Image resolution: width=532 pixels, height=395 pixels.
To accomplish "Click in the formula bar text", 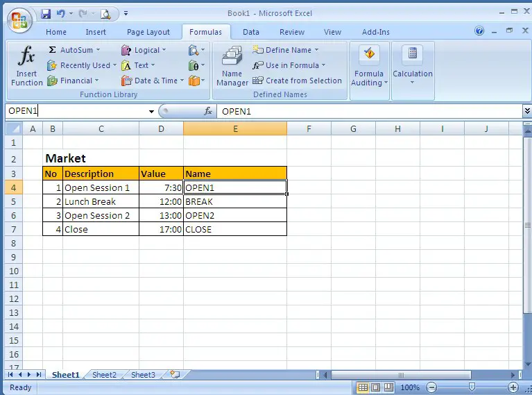I will (x=370, y=111).
